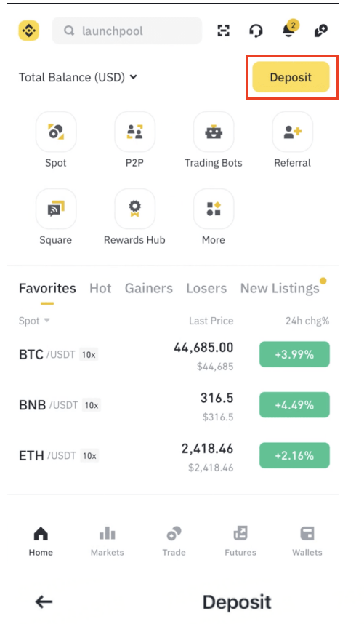
Task: Switch to the New Listings tab
Action: [280, 288]
